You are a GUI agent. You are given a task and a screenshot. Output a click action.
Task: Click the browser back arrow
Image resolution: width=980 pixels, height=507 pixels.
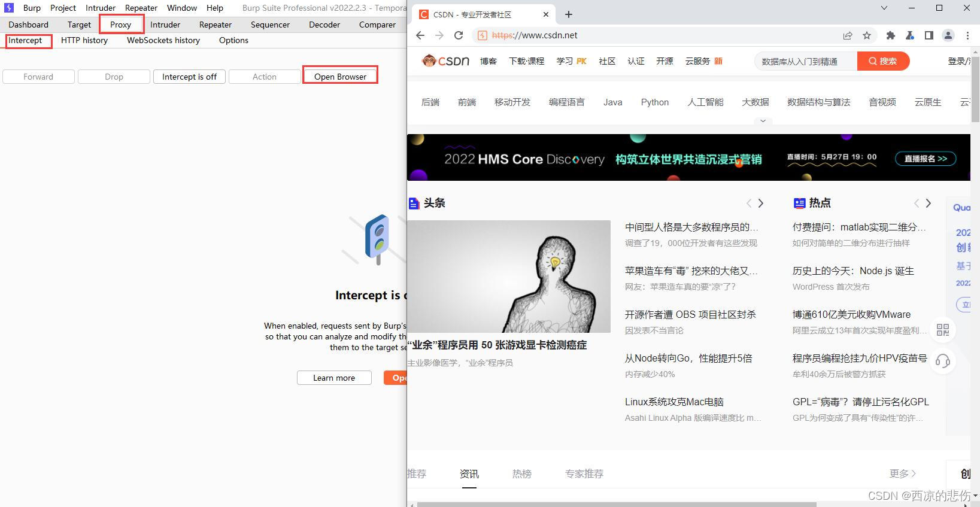tap(420, 35)
